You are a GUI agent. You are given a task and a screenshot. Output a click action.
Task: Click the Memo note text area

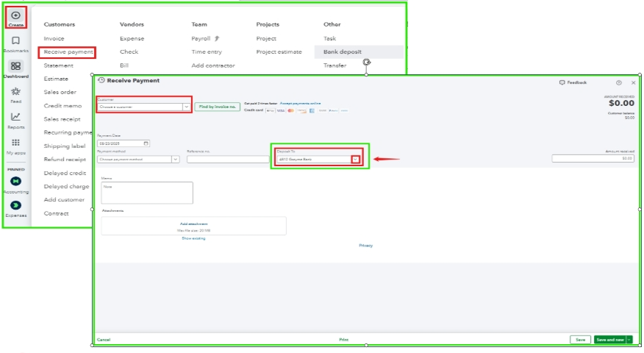[147, 193]
